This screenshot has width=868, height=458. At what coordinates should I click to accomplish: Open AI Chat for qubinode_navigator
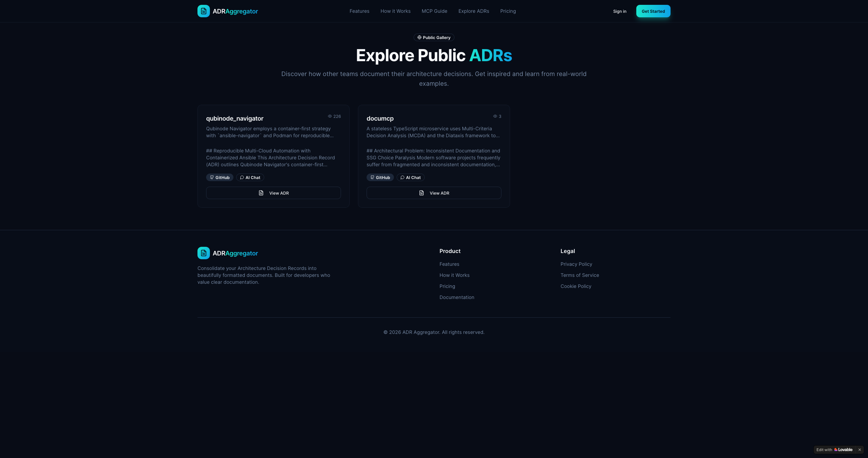[x=250, y=177]
